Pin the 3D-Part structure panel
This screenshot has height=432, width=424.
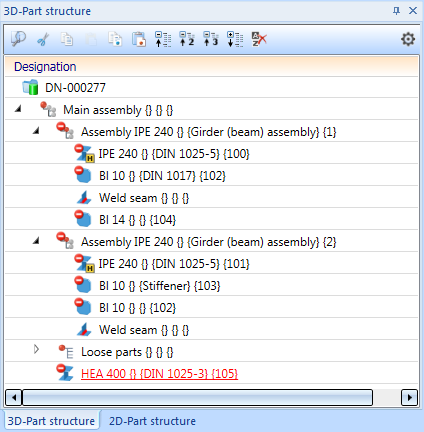pyautogui.click(x=396, y=11)
